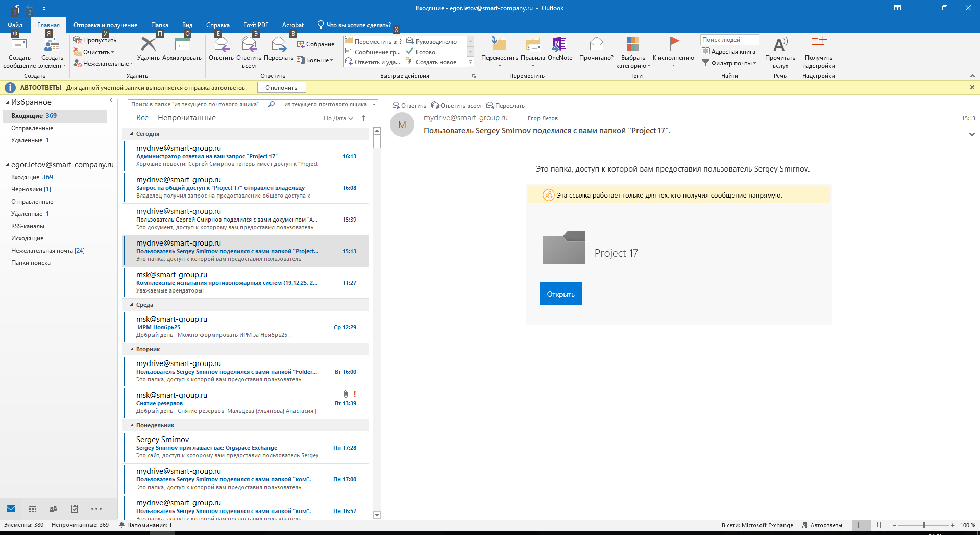Click Отключить to disable auto-replies

(x=281, y=88)
